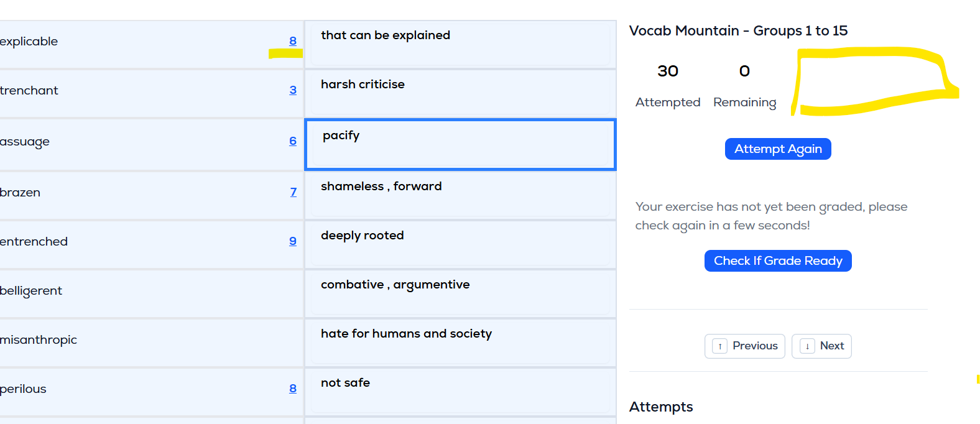
Task: Click the down arrow icon on Next
Action: click(807, 346)
